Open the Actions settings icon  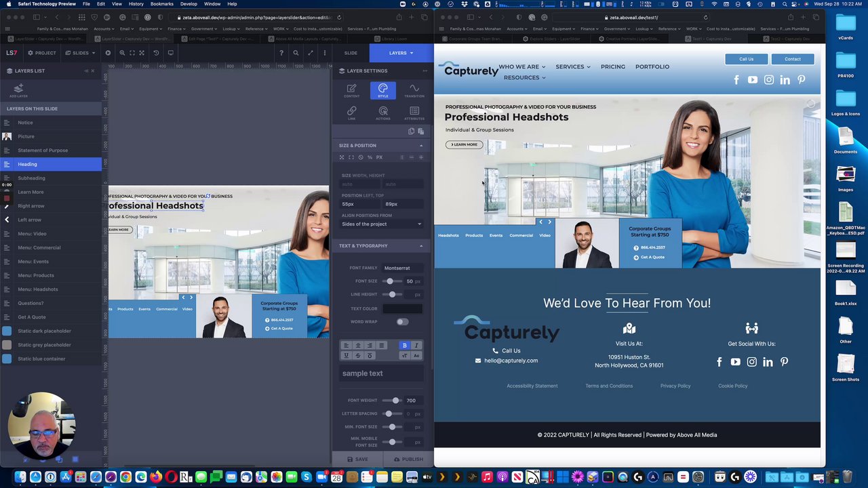383,113
